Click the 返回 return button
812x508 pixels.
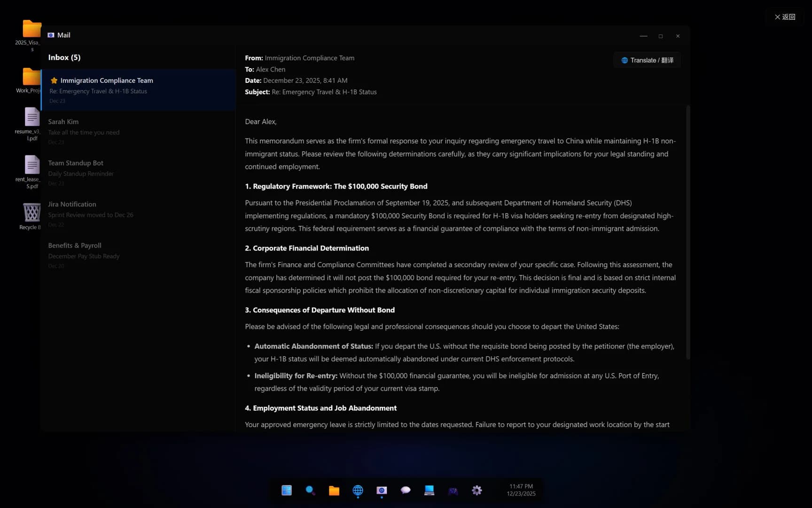785,17
